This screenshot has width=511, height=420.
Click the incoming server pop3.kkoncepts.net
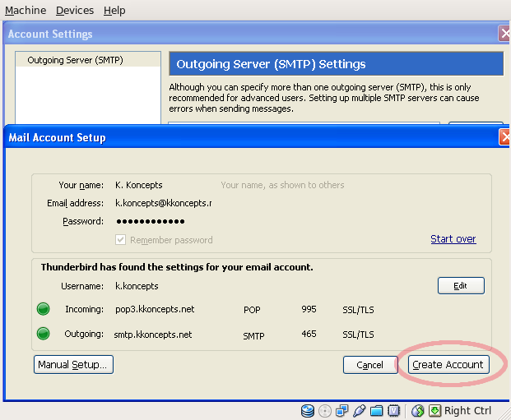155,309
